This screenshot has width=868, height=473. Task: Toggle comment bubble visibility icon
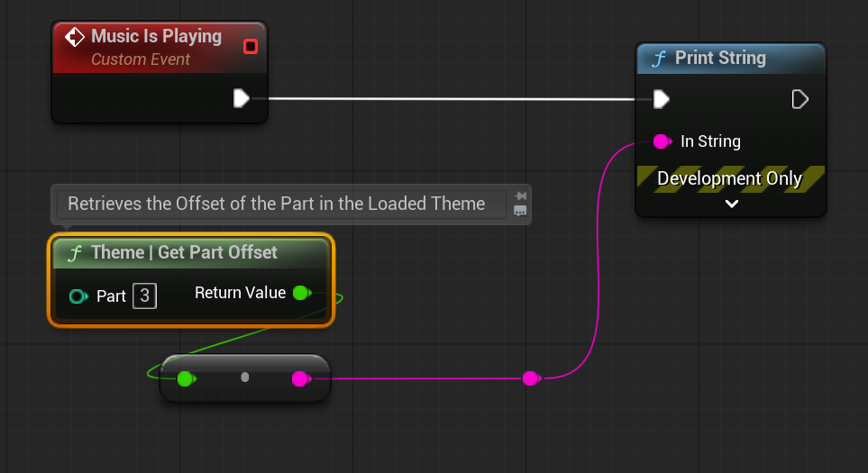coord(520,211)
